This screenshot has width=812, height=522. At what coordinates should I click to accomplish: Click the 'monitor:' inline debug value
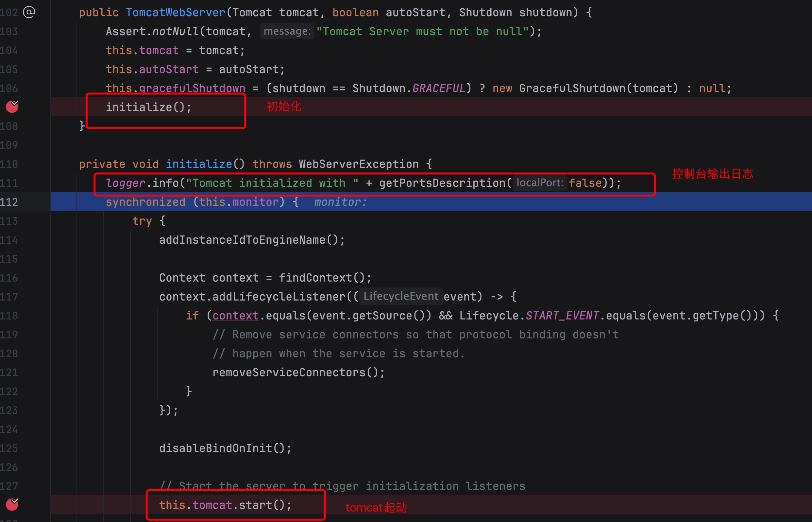pyautogui.click(x=340, y=202)
